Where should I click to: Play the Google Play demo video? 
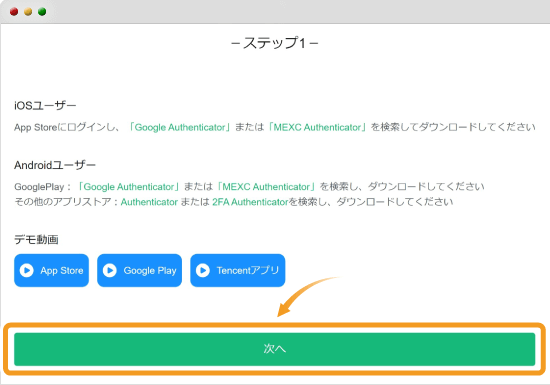[139, 270]
